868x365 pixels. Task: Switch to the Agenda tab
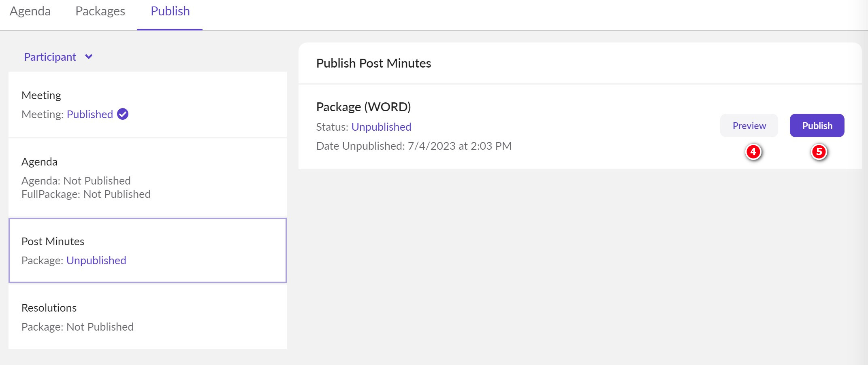coord(30,11)
